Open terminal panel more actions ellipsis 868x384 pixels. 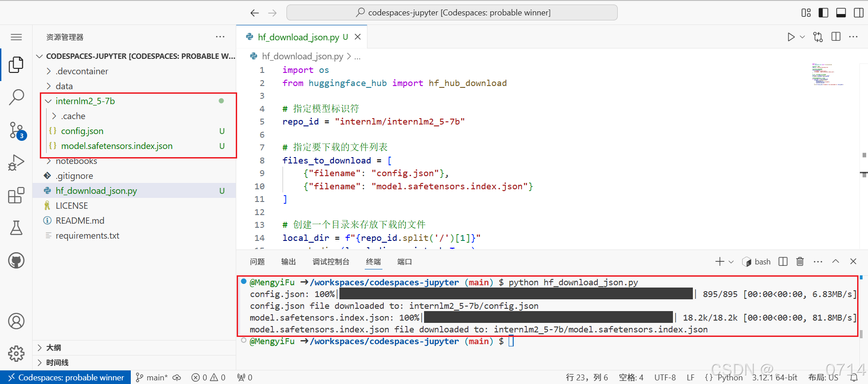point(818,262)
